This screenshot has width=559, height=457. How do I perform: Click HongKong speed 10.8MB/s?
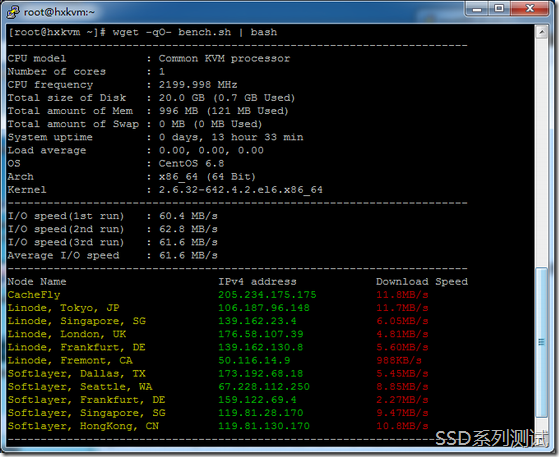click(x=402, y=426)
